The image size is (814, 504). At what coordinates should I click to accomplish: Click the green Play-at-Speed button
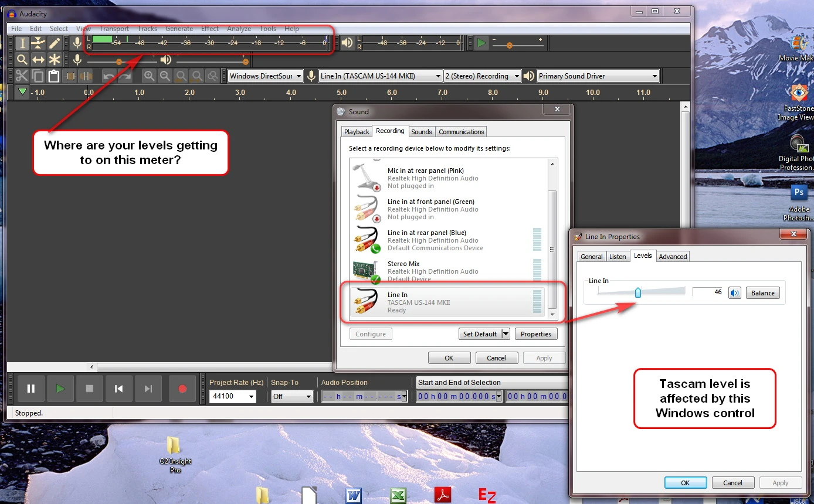[481, 43]
